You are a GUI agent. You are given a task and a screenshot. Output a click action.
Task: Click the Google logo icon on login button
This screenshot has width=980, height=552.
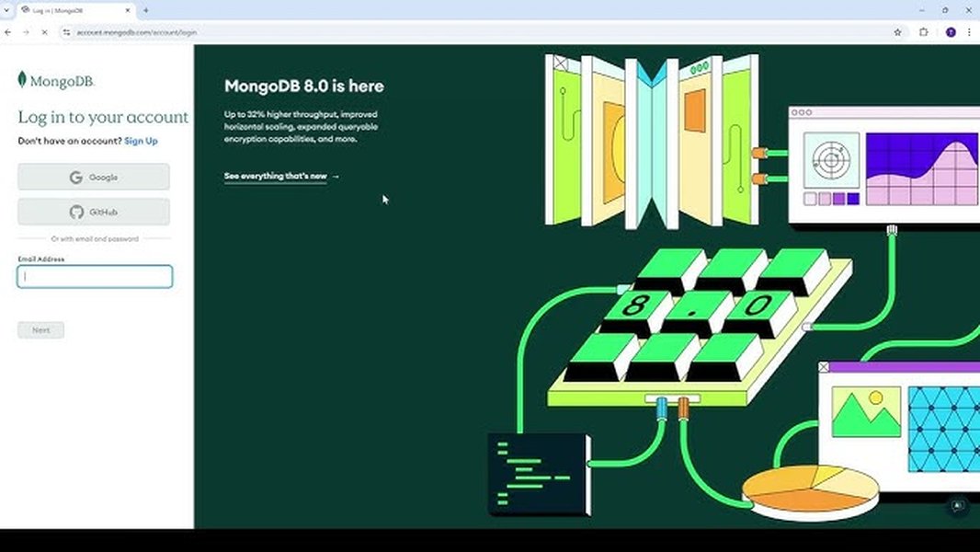pos(75,177)
